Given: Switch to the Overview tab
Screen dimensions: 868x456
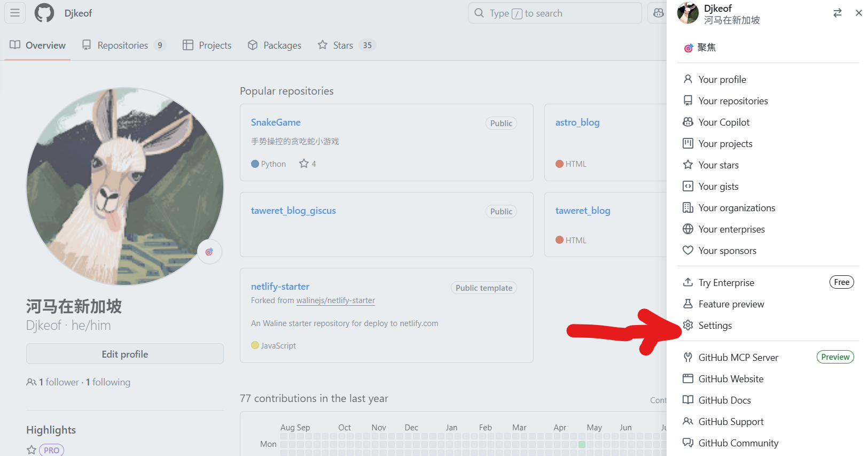Looking at the screenshot, I should coord(37,45).
